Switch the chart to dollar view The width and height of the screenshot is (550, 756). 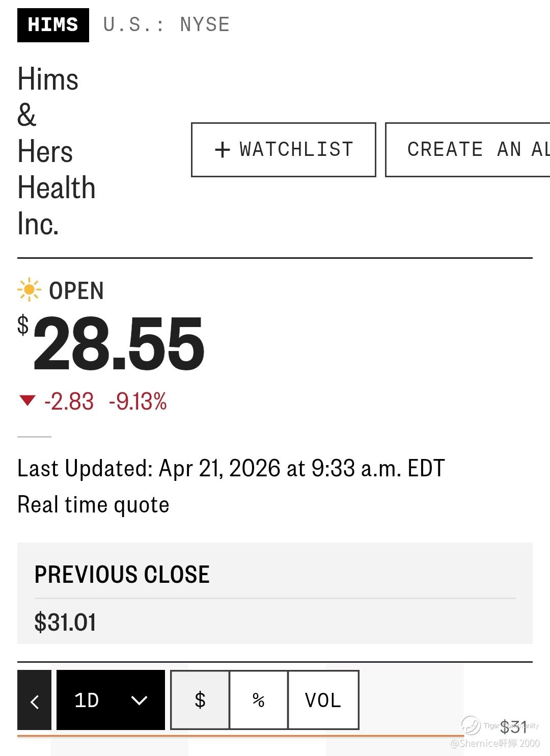coord(200,700)
